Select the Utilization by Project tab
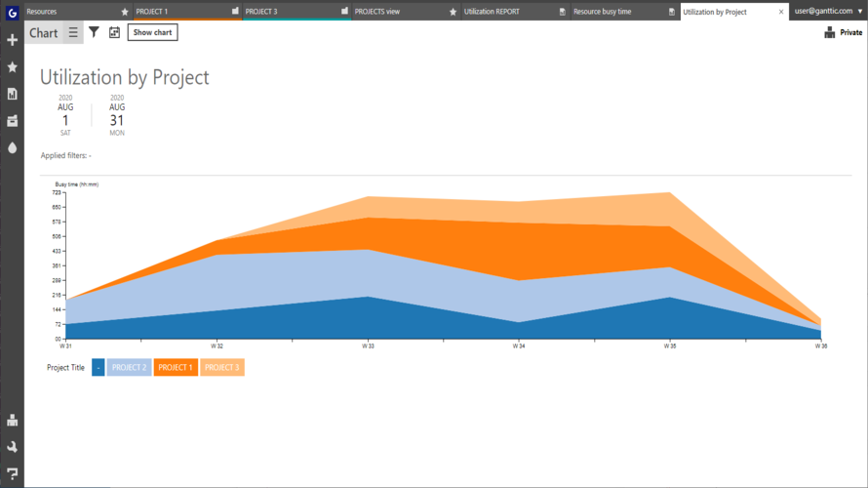The height and width of the screenshot is (488, 868). 734,11
